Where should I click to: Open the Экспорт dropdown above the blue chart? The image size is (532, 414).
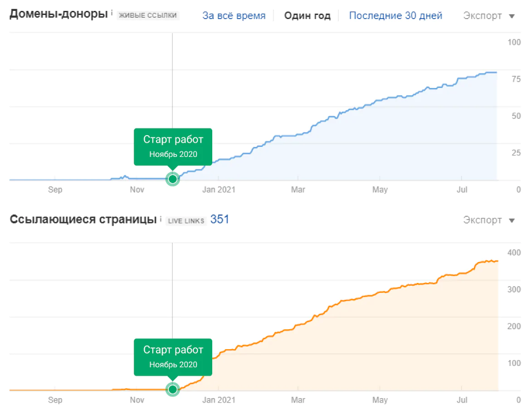pyautogui.click(x=489, y=16)
